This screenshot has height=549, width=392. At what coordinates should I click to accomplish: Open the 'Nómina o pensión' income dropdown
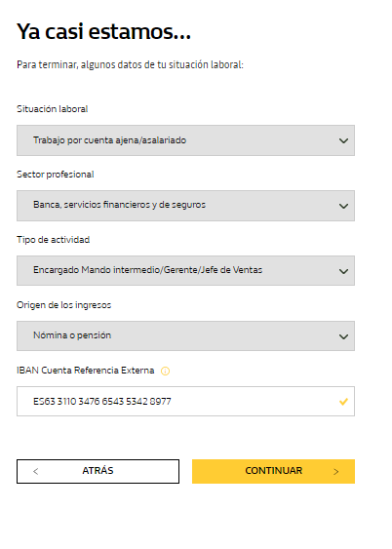tap(185, 335)
